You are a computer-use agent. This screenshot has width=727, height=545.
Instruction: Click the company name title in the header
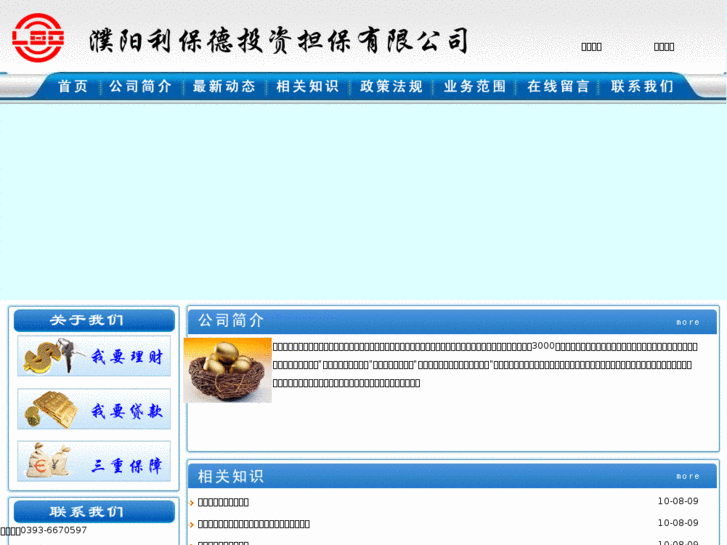click(278, 40)
